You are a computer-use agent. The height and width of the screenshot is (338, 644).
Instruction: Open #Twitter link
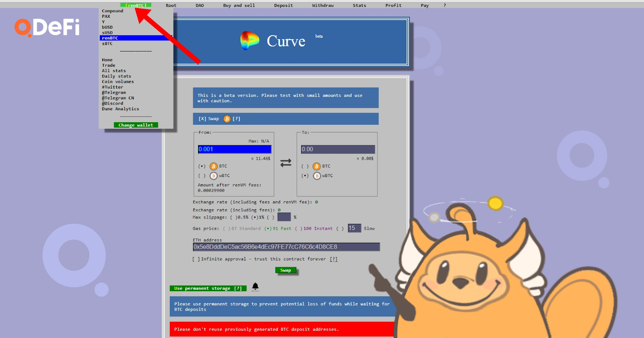pos(113,87)
